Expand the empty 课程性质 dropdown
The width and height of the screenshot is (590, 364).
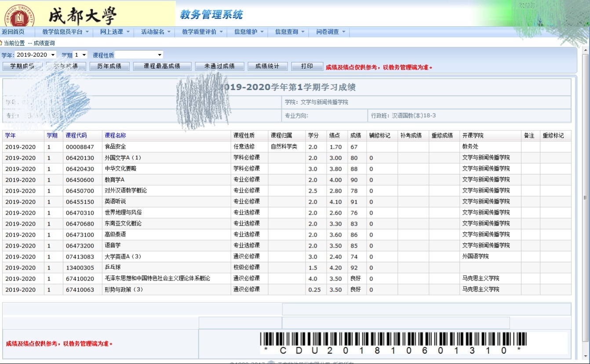pyautogui.click(x=139, y=55)
